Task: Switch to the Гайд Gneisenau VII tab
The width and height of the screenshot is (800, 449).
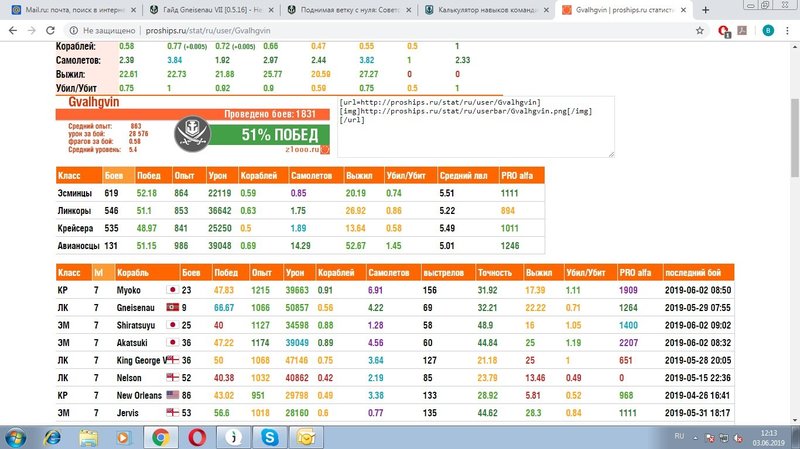Action: click(x=205, y=9)
